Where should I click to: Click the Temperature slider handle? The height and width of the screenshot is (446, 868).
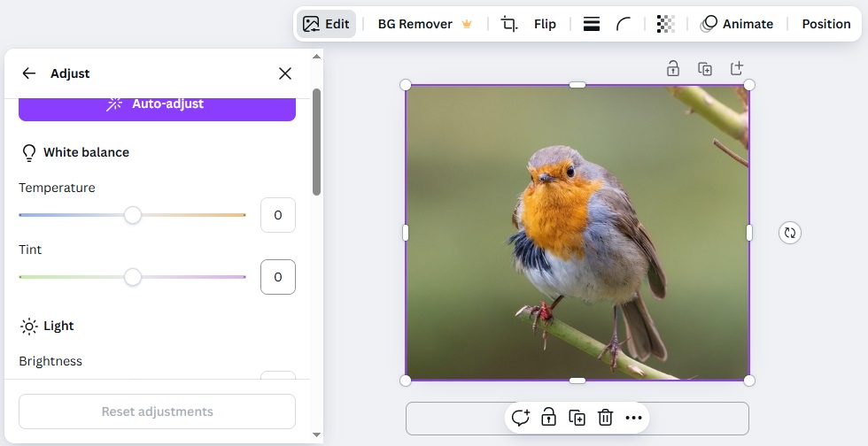click(132, 215)
